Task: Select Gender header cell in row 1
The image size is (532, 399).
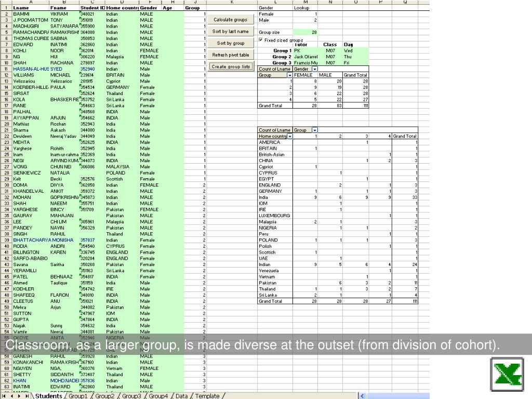Action: pyautogui.click(x=150, y=8)
